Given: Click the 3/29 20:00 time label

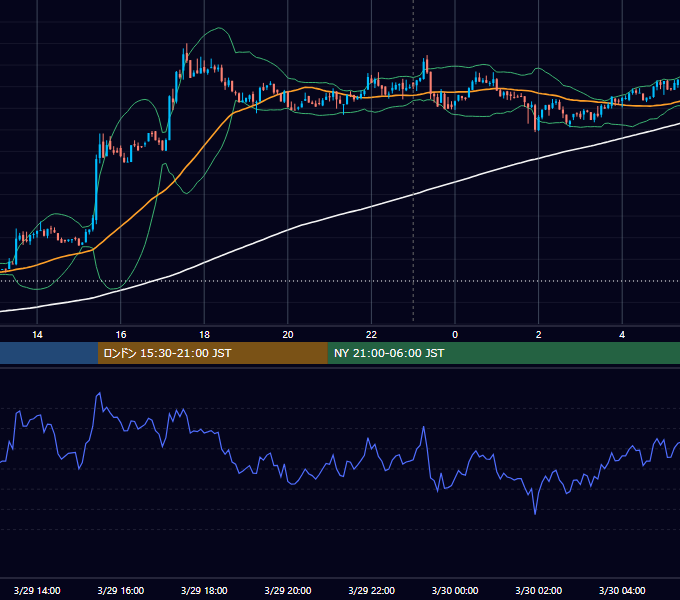Looking at the screenshot, I should click(288, 590).
